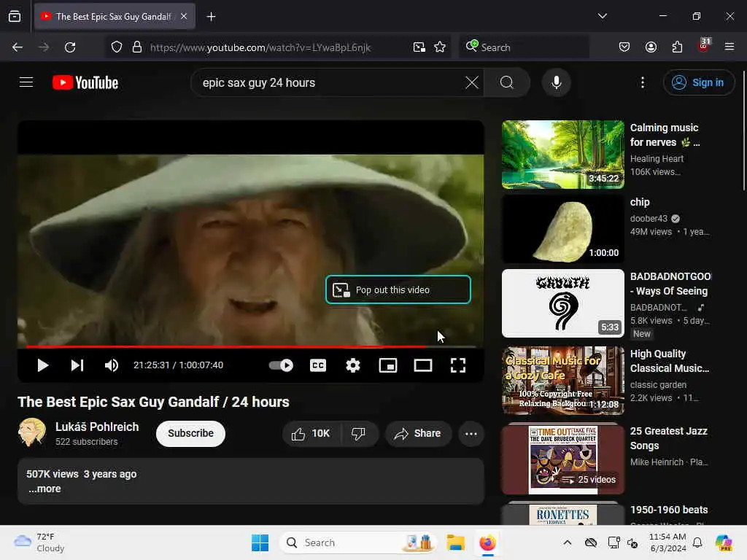Close The Best Epic Sax Guy tab
Viewport: 747px width, 560px height.
coord(184,16)
